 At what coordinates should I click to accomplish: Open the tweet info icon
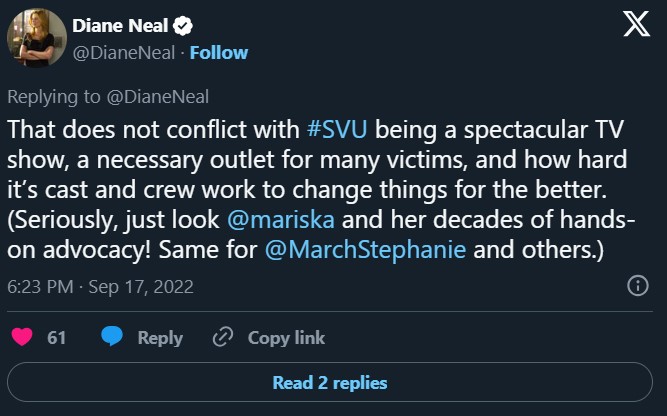tap(637, 287)
